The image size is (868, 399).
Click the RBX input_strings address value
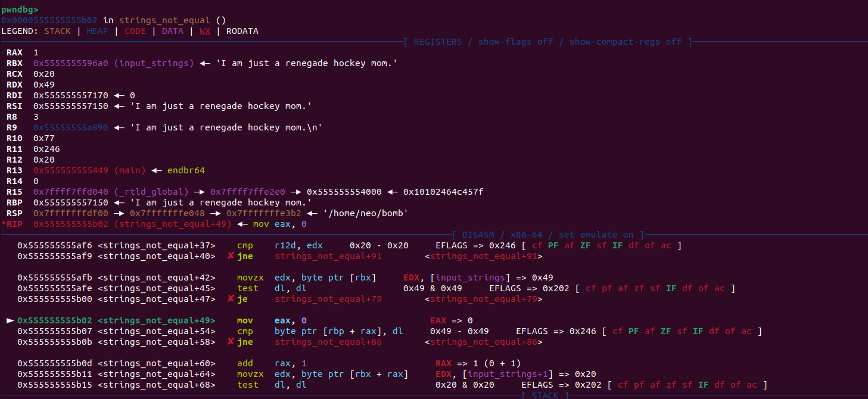pyautogui.click(x=71, y=63)
